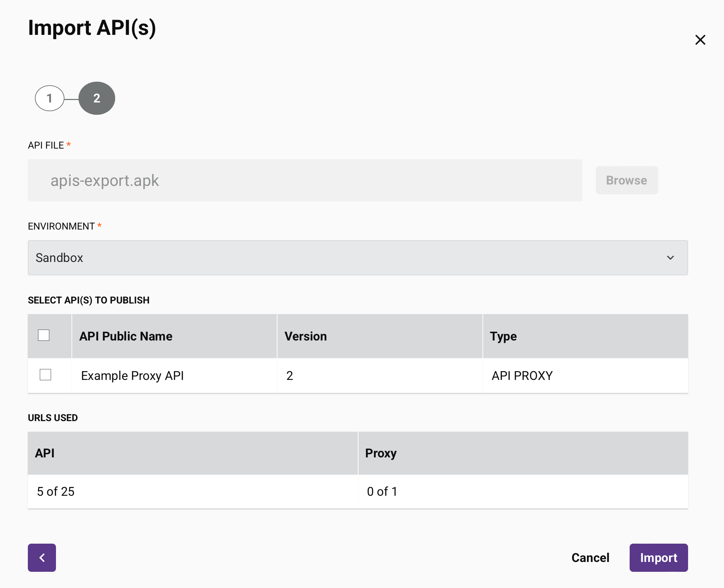Viewport: 724px width, 588px height.
Task: Click the API Public Name column header
Action: pyautogui.click(x=126, y=336)
